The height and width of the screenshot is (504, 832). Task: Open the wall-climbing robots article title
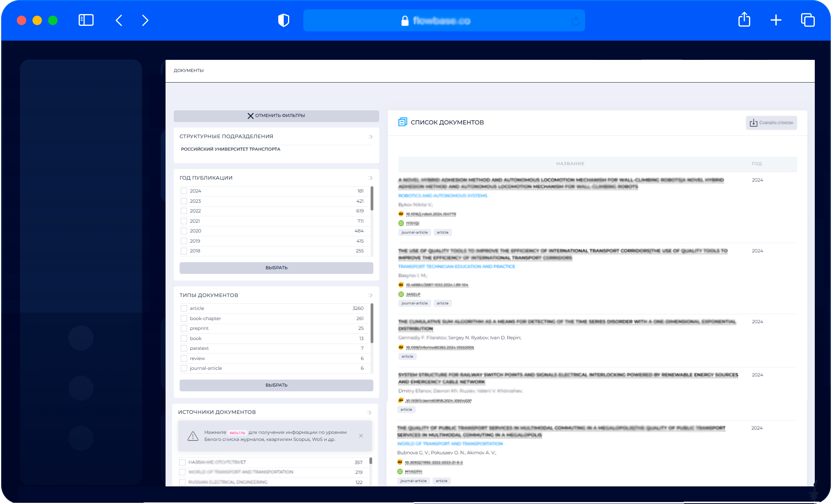pyautogui.click(x=561, y=183)
